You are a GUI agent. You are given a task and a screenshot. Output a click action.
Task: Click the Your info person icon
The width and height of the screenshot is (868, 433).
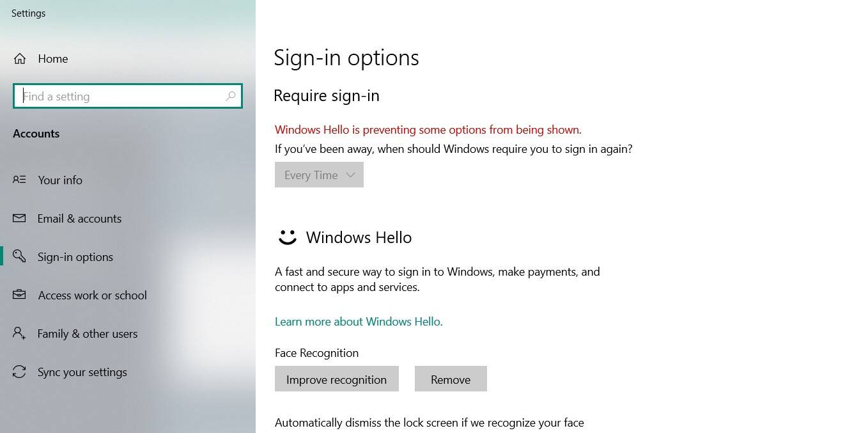point(19,180)
